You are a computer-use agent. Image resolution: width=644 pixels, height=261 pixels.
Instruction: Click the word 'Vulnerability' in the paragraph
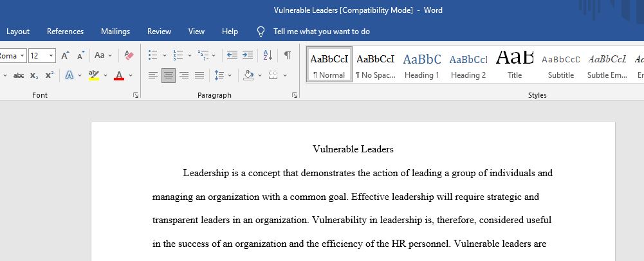click(x=339, y=221)
